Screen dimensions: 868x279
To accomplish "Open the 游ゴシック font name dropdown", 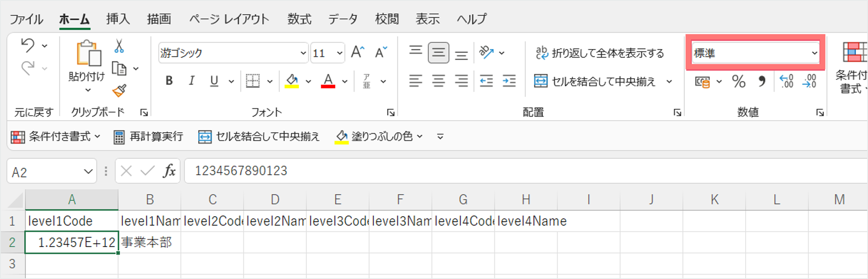I will point(303,53).
